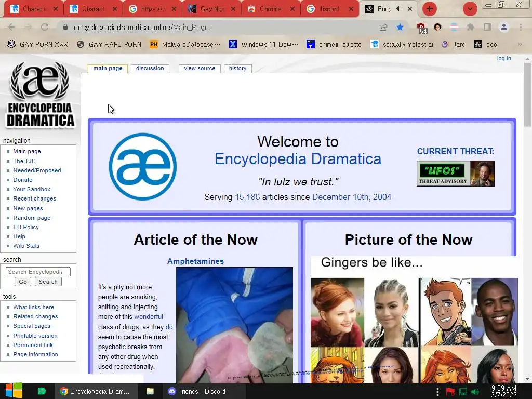
Task: Open File Explorer from the taskbar
Action: click(150, 391)
